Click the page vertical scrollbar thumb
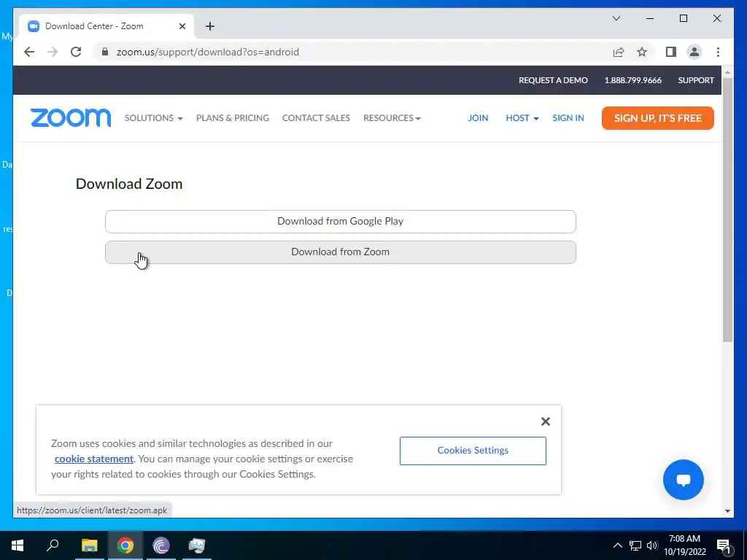The image size is (747, 560). tap(727, 209)
